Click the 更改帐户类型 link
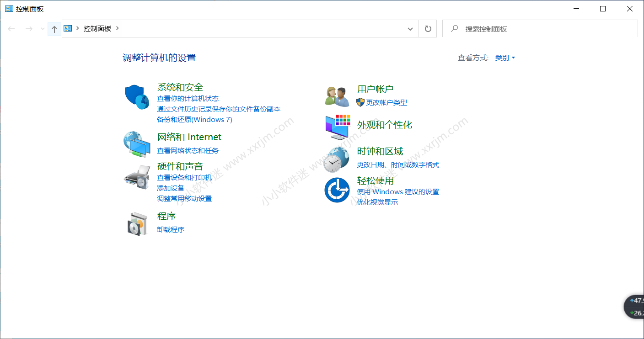Image resolution: width=644 pixels, height=339 pixels. [x=386, y=102]
